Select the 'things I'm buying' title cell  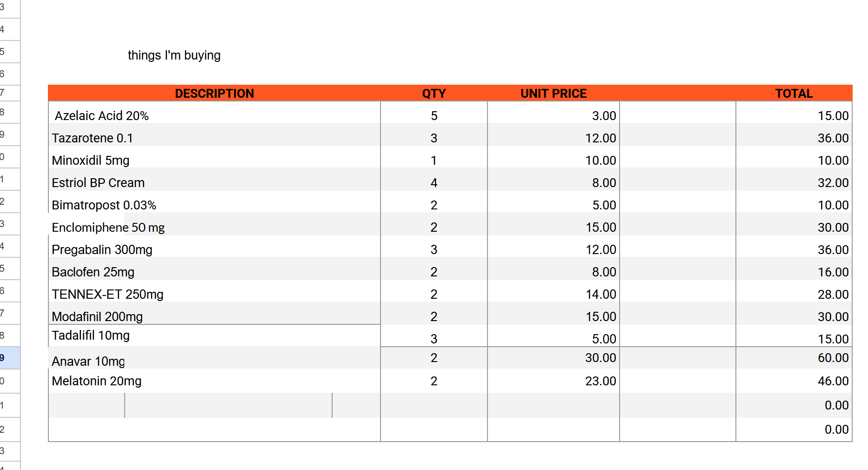174,55
